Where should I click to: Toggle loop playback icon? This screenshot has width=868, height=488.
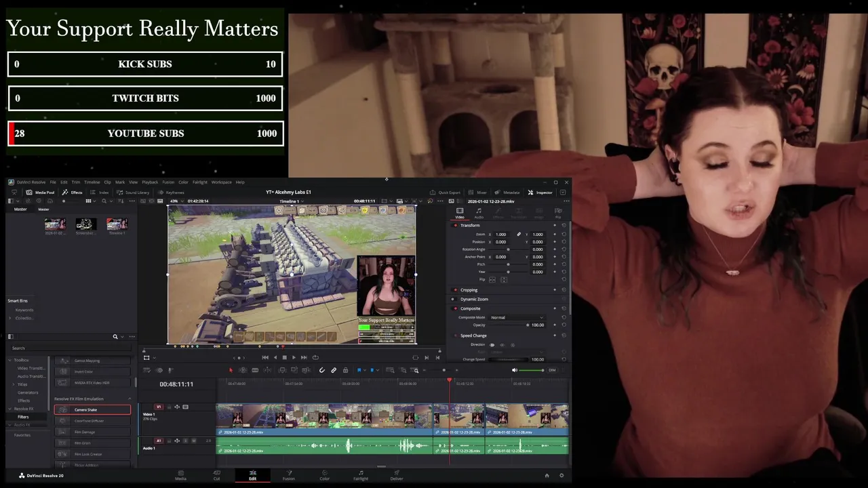click(315, 357)
